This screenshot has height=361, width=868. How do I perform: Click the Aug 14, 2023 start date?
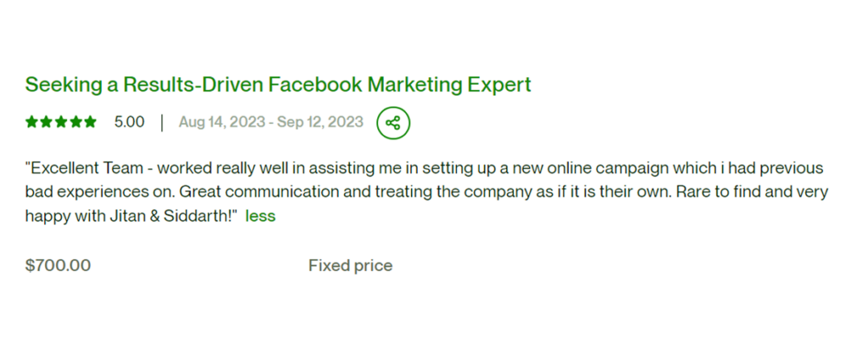pos(215,122)
